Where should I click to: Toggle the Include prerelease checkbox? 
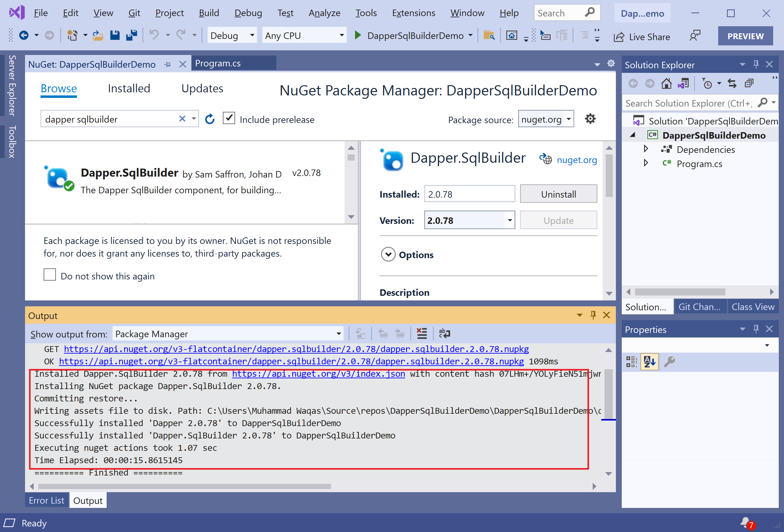[x=230, y=119]
